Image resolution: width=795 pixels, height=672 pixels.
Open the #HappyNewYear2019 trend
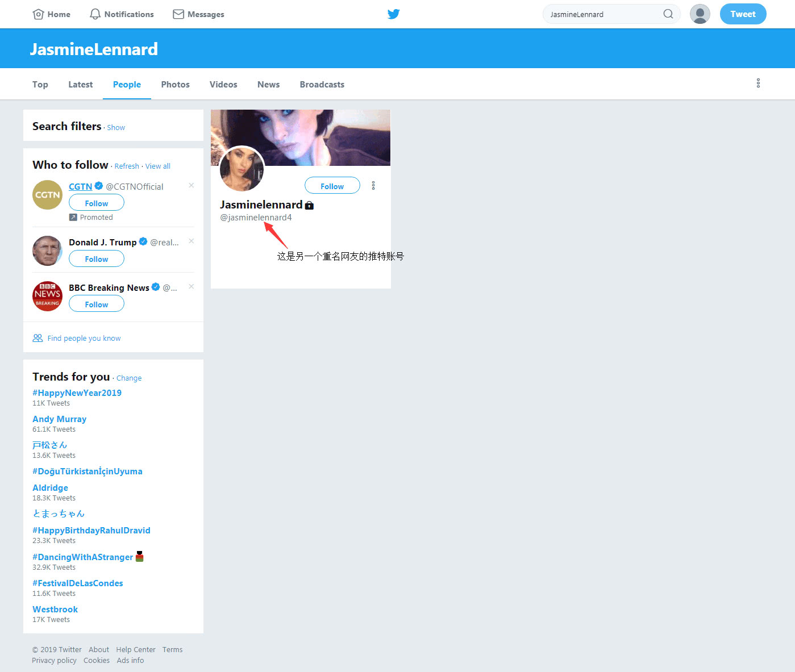tap(77, 393)
